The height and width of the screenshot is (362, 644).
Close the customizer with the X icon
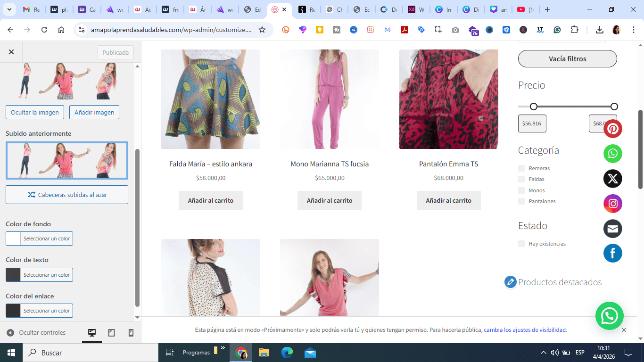click(x=11, y=52)
